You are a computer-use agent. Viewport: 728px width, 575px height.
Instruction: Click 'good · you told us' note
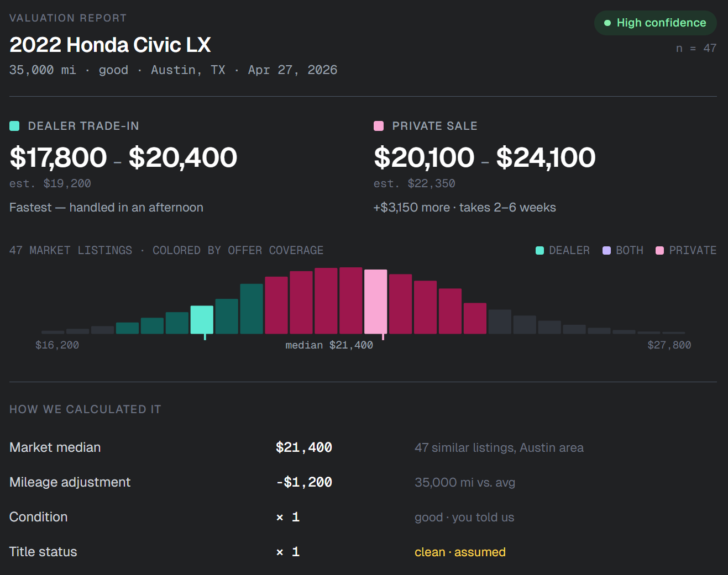pyautogui.click(x=464, y=518)
